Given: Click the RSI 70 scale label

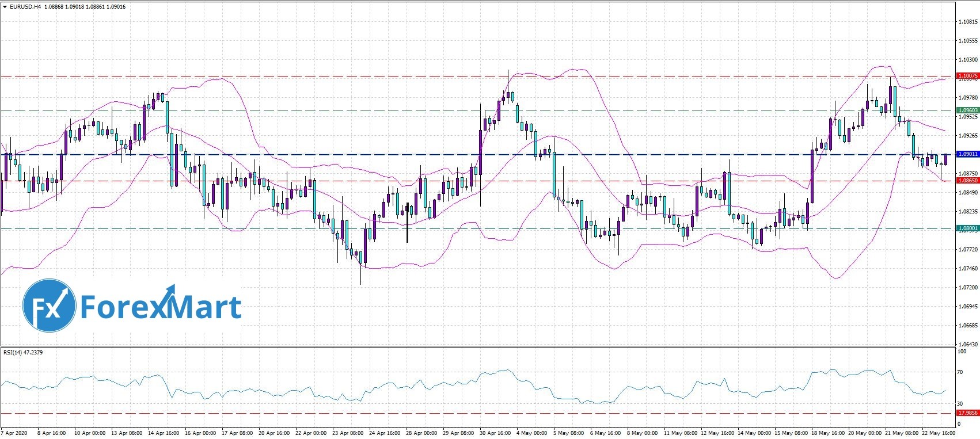Looking at the screenshot, I should pos(960,372).
